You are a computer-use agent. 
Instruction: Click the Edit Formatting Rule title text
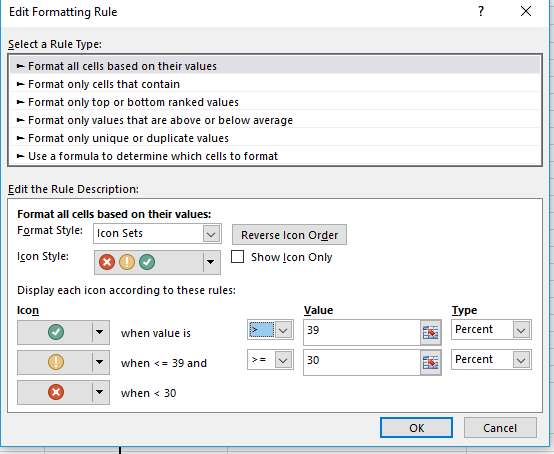[63, 12]
